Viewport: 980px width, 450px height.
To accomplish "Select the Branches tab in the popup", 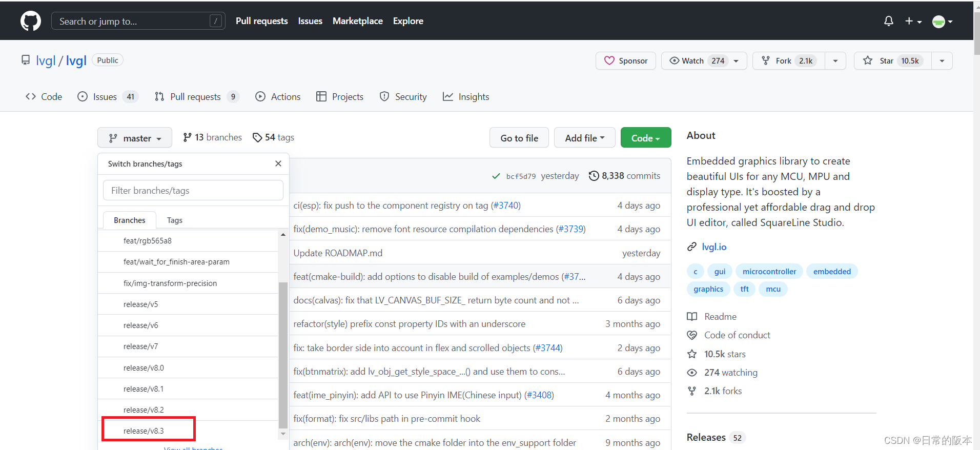I will pos(130,220).
